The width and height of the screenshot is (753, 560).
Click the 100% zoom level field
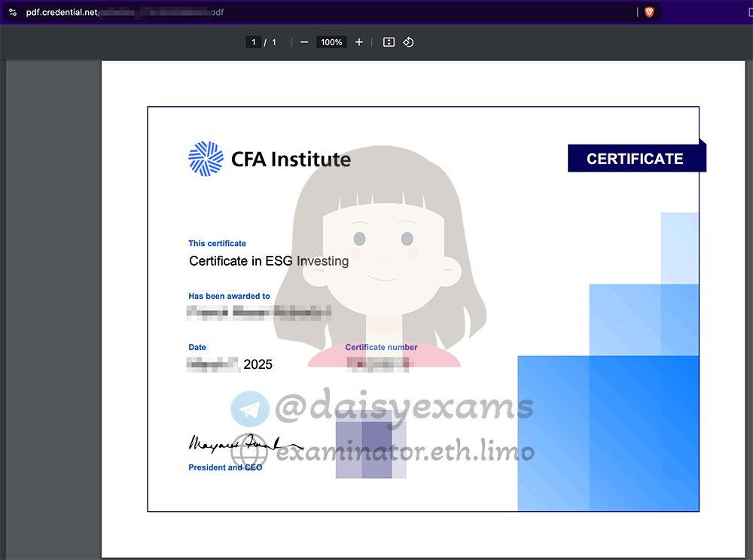pyautogui.click(x=331, y=42)
